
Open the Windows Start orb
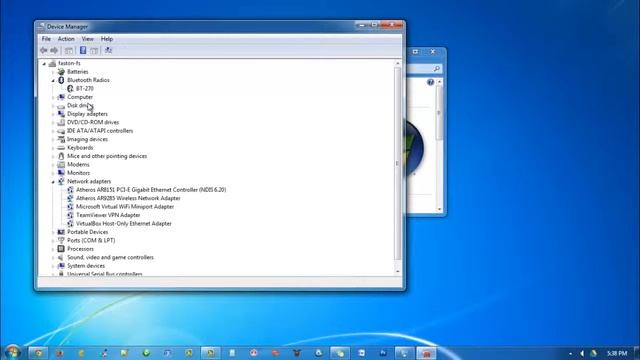pyautogui.click(x=12, y=352)
